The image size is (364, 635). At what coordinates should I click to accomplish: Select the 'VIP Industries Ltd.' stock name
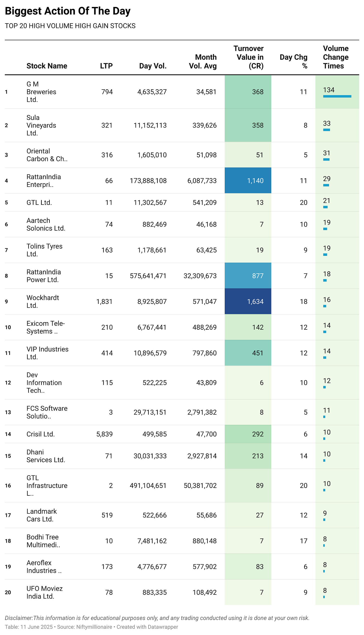coord(47,353)
